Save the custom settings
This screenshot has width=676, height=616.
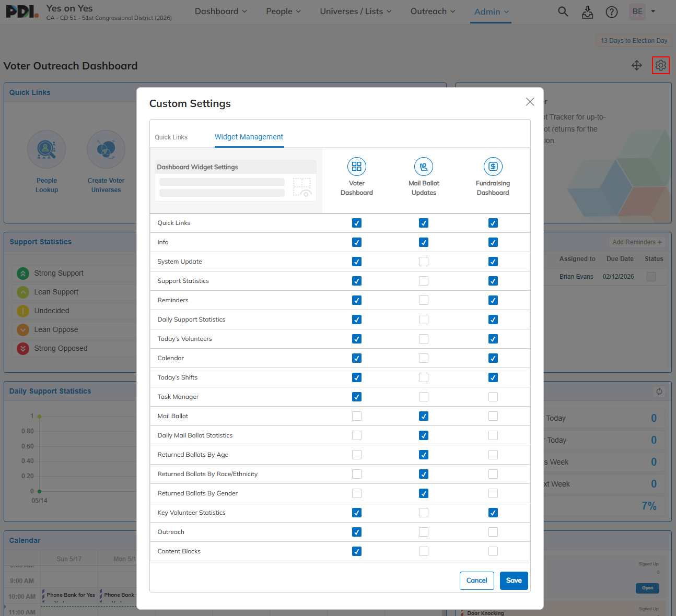(514, 581)
